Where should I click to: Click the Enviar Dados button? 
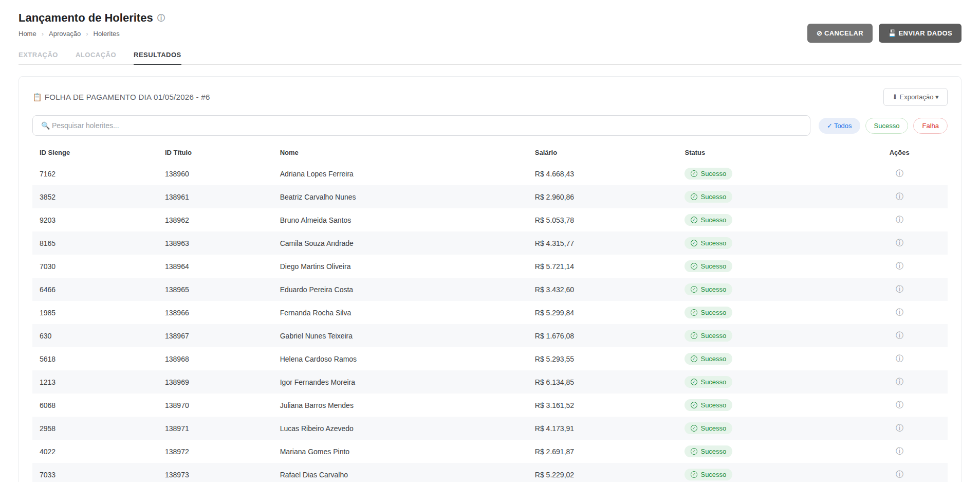[920, 33]
